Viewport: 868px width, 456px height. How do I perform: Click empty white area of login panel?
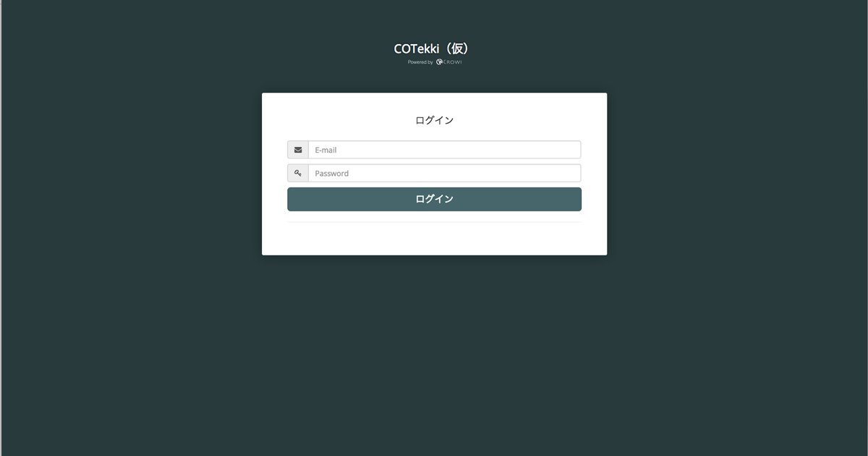tap(434, 240)
